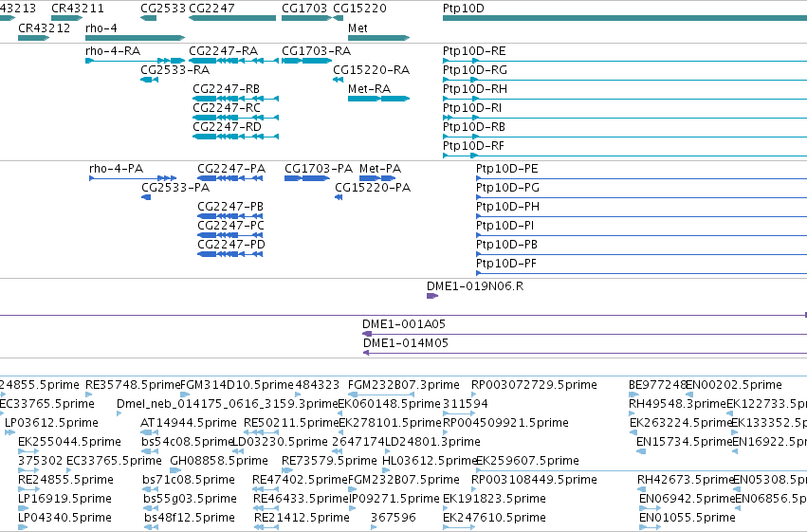This screenshot has width=807, height=532.
Task: Click protein CG2247-PA
Action: 231,168
